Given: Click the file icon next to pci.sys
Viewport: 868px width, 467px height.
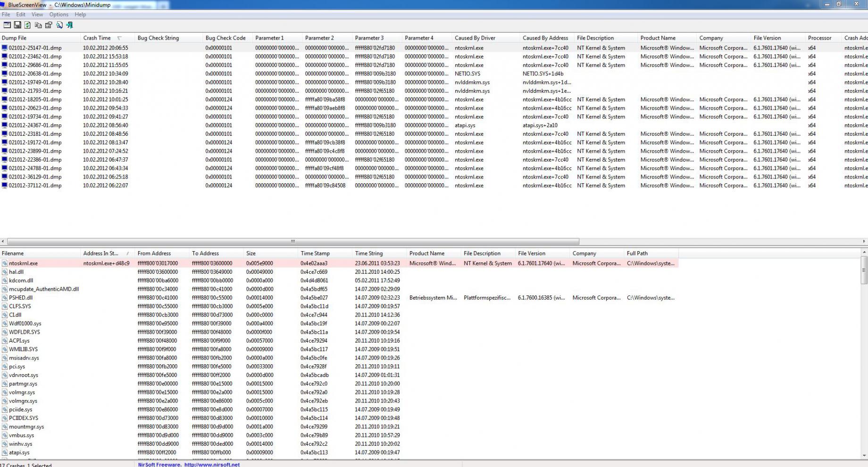Looking at the screenshot, I should pos(5,367).
